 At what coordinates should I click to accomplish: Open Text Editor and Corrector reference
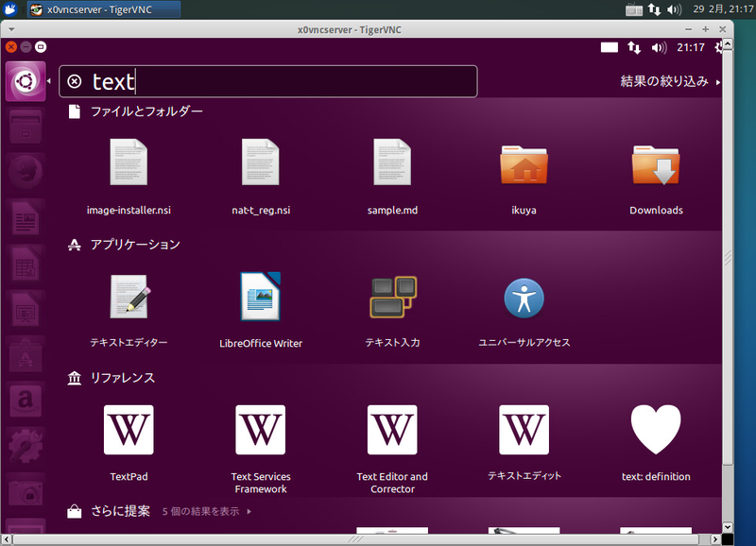392,449
